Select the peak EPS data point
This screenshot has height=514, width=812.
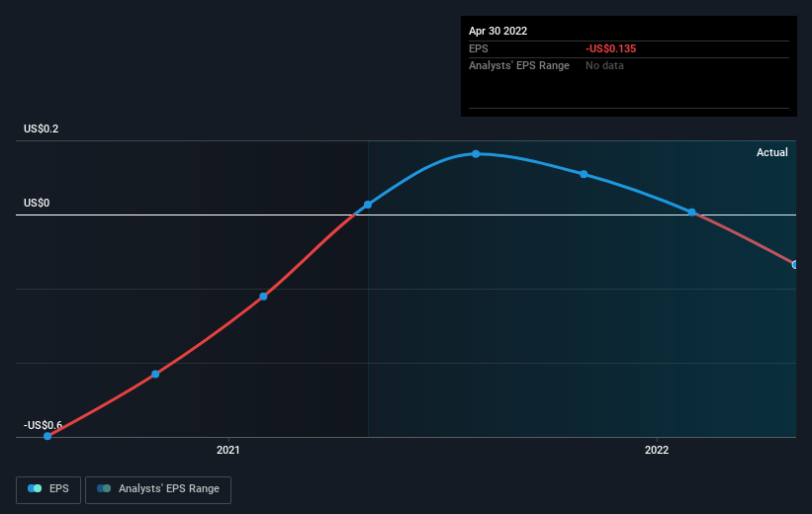pyautogui.click(x=476, y=154)
